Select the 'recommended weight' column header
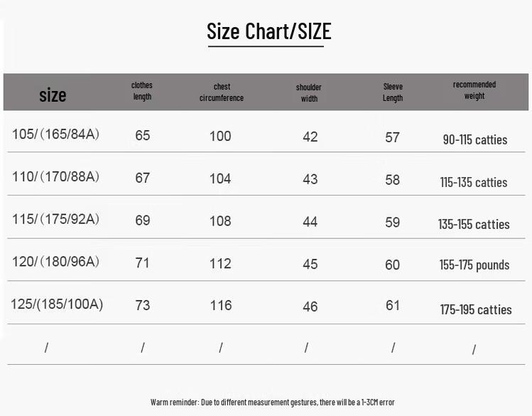Image resolution: width=532 pixels, height=416 pixels. coord(474,90)
